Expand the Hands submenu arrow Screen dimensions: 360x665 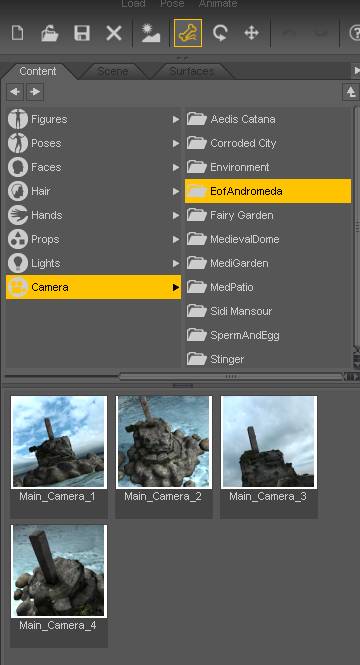(176, 215)
